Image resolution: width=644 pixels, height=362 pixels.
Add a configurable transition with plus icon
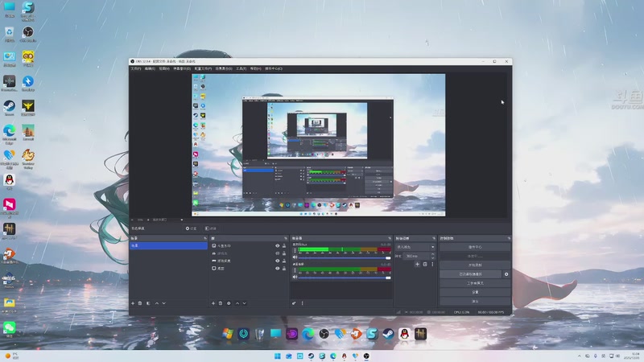tap(417, 265)
